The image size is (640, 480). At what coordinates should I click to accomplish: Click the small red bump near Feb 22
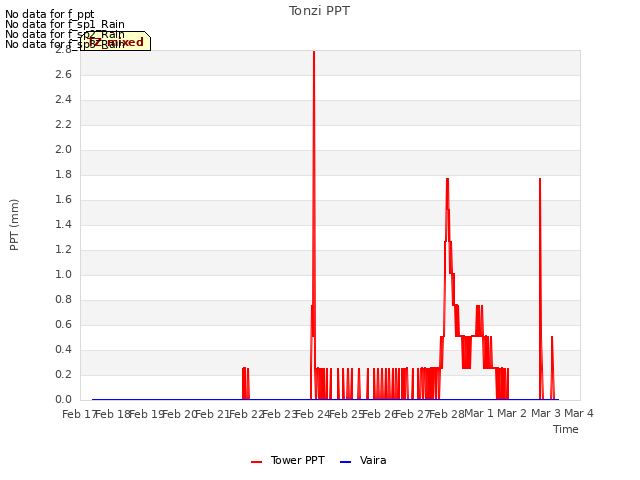pos(245,383)
